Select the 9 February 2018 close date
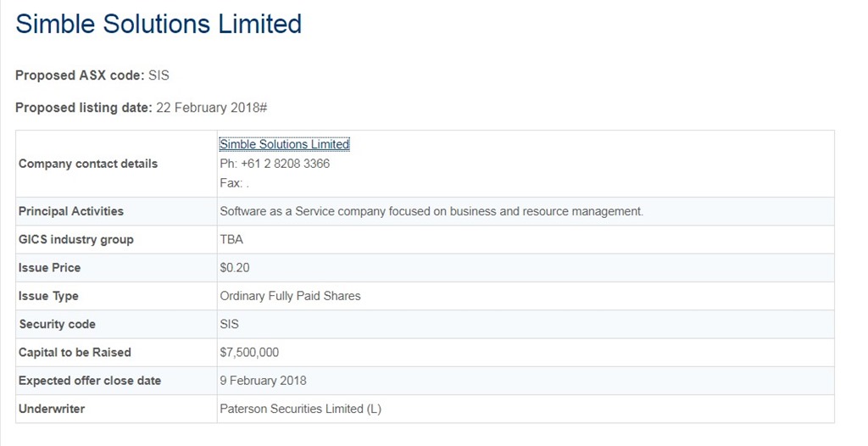The width and height of the screenshot is (868, 446). coord(263,382)
